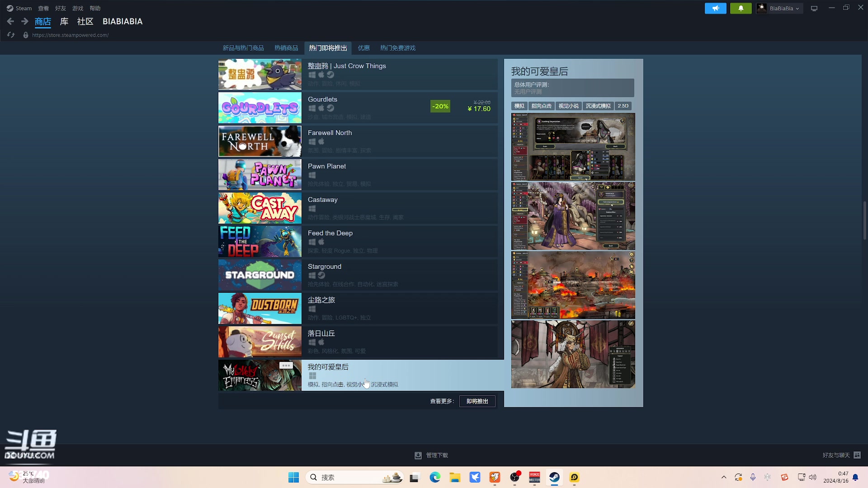Click the -20% discount badge on Gourdlets
The width and height of the screenshot is (868, 488).
coord(440,107)
